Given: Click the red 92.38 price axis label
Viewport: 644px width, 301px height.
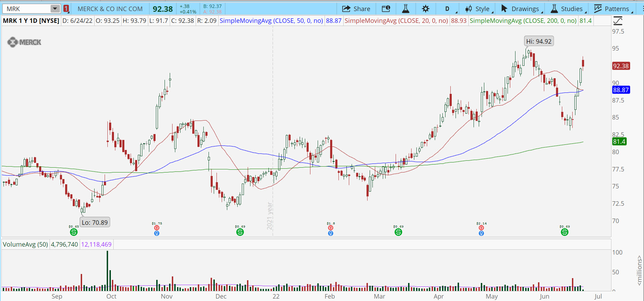Looking at the screenshot, I should pyautogui.click(x=621, y=66).
